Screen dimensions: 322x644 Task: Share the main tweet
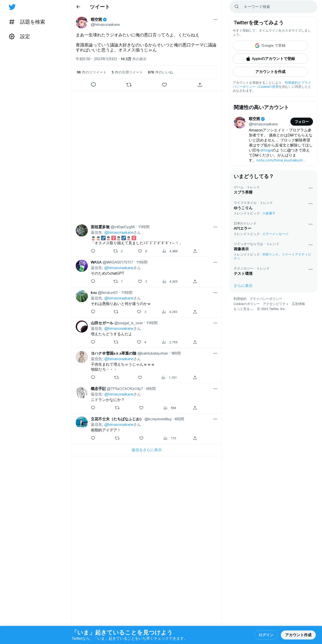click(200, 85)
